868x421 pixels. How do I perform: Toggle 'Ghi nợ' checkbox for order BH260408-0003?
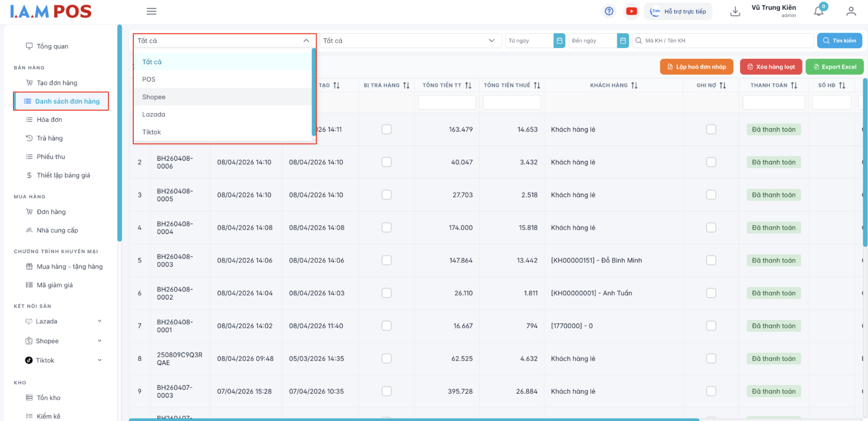711,260
